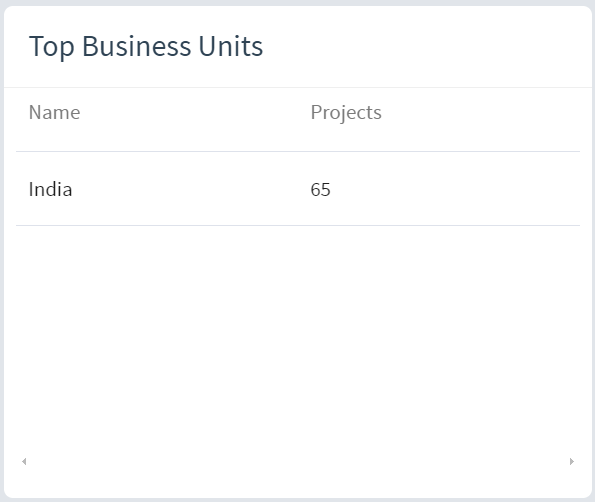Click the left scroll arrow

tap(24, 461)
